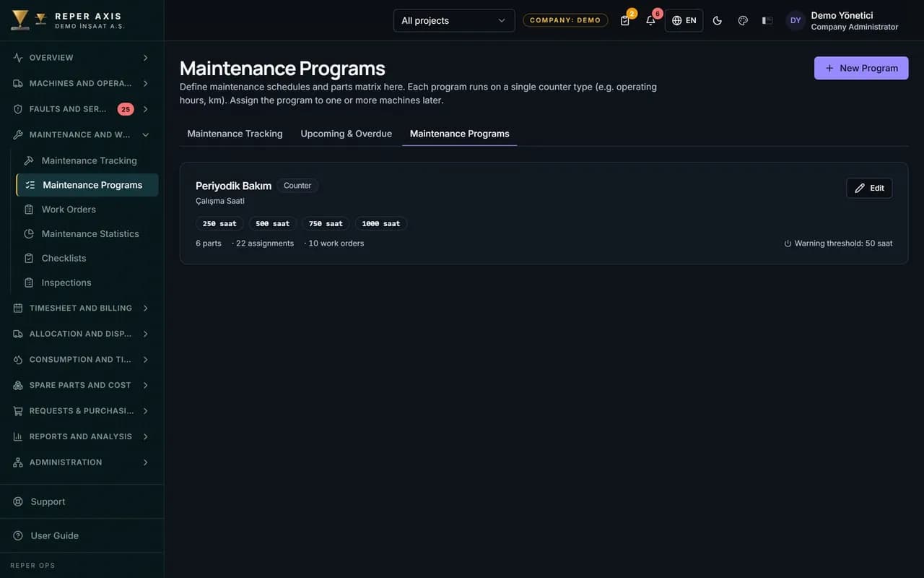The width and height of the screenshot is (924, 578).
Task: Collapse the Maintenance and Work section chevron
Action: tap(146, 134)
